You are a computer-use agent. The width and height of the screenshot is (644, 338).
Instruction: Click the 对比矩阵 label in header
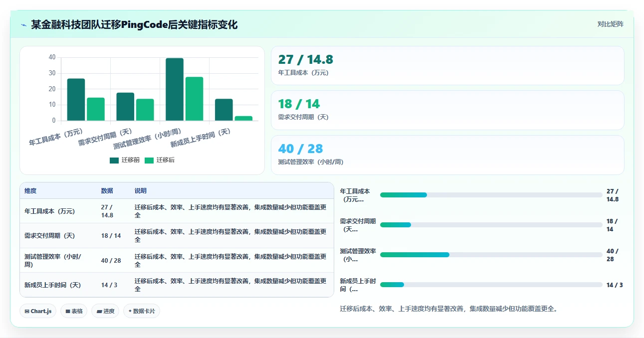click(x=610, y=24)
